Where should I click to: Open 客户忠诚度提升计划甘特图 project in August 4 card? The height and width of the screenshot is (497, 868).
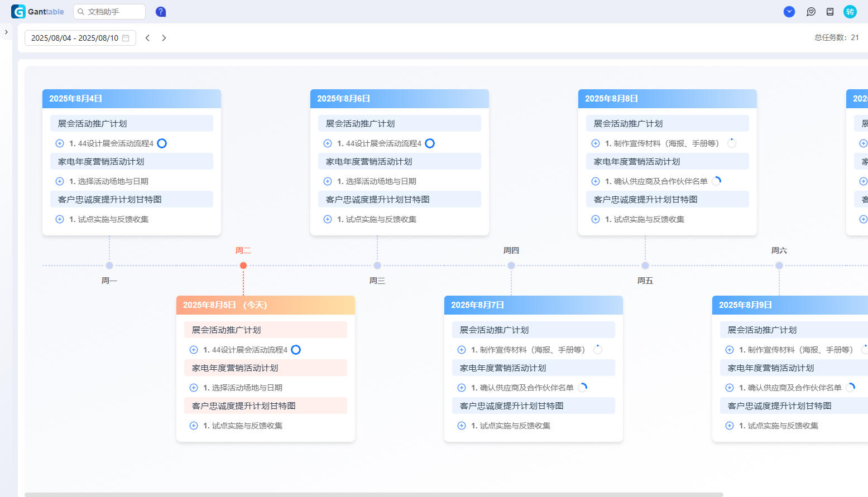pyautogui.click(x=132, y=199)
